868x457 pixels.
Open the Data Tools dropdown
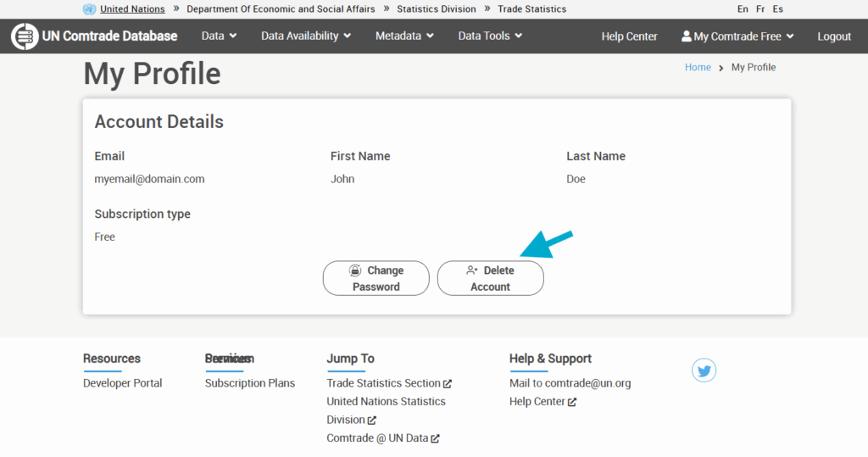click(x=490, y=36)
